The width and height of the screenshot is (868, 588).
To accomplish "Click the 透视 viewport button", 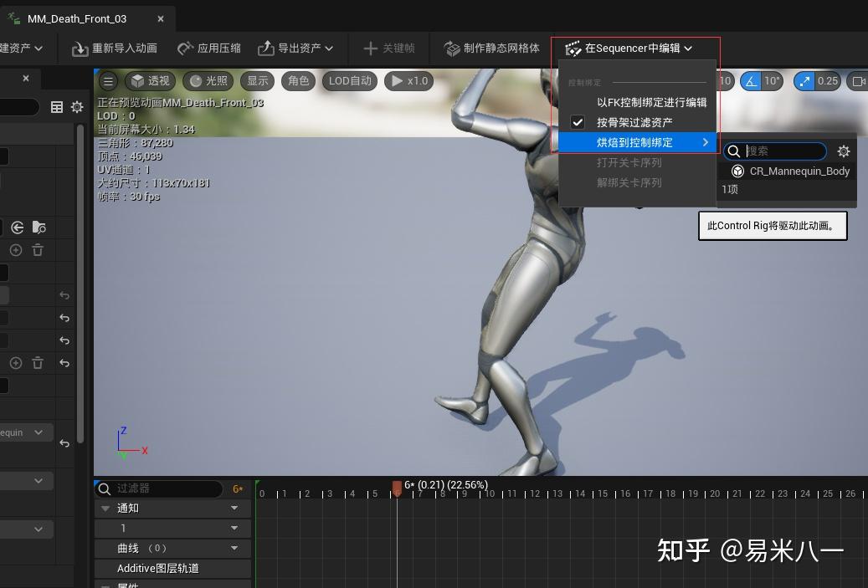I will pyautogui.click(x=150, y=80).
